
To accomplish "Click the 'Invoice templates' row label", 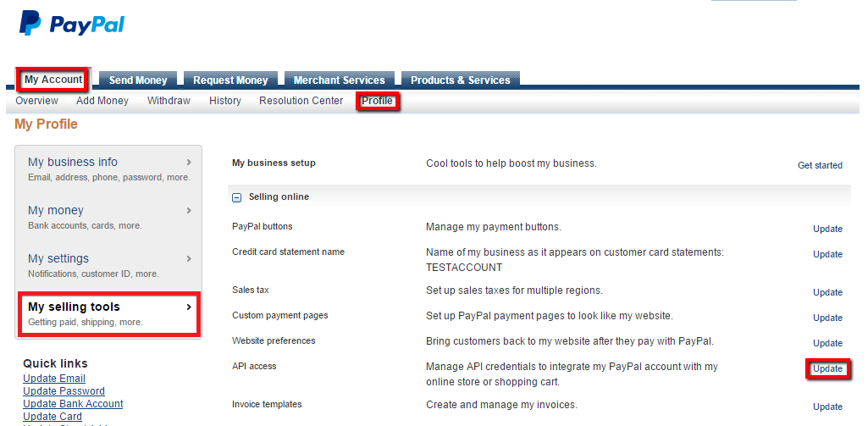I will [x=267, y=404].
